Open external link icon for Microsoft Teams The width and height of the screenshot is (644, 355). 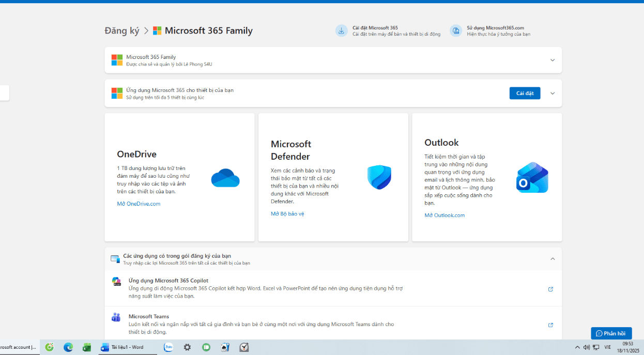[550, 325]
